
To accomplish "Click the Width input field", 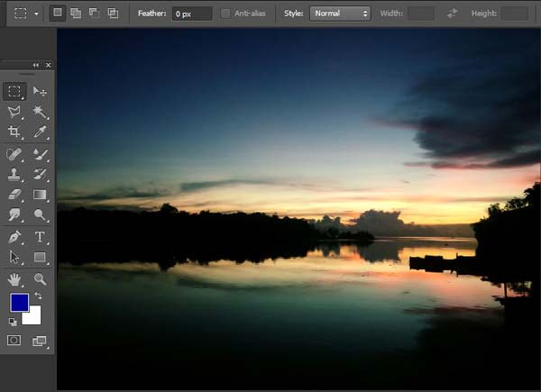I will pos(421,14).
